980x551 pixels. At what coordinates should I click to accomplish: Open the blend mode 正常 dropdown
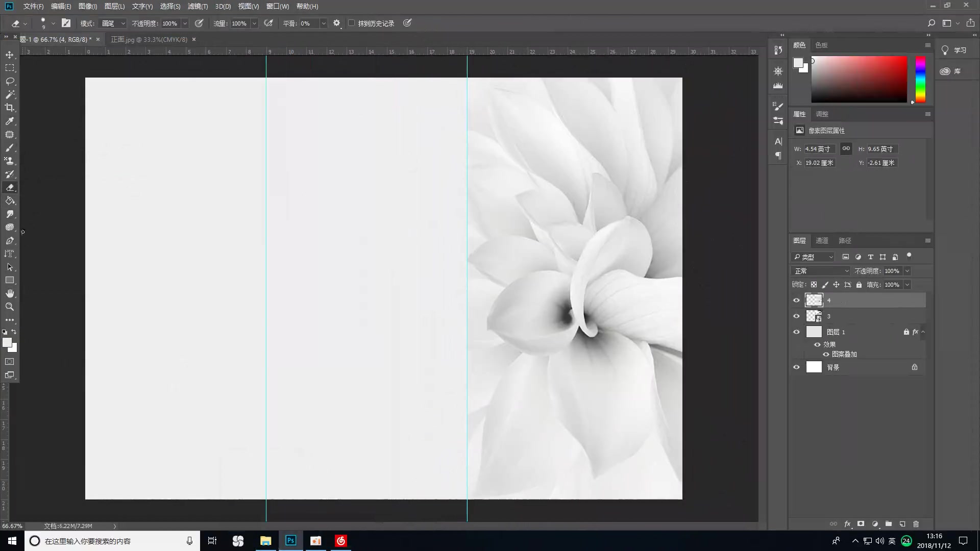point(821,271)
